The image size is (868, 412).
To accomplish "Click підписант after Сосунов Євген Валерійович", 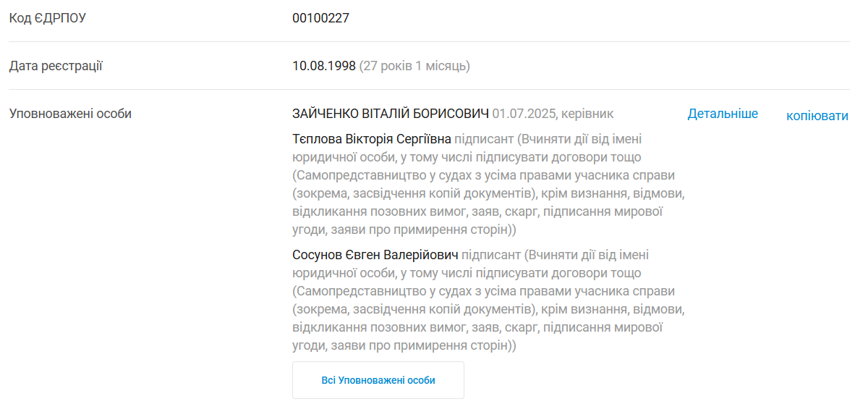I will [491, 255].
